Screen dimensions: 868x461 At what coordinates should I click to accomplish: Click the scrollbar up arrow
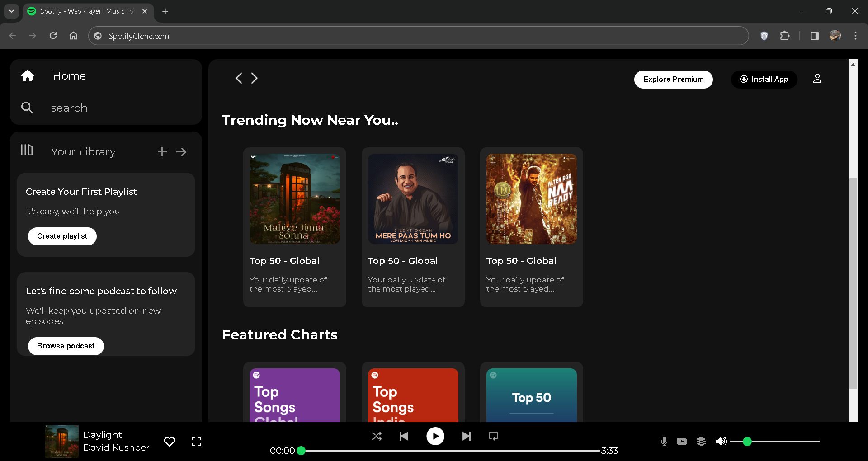853,64
